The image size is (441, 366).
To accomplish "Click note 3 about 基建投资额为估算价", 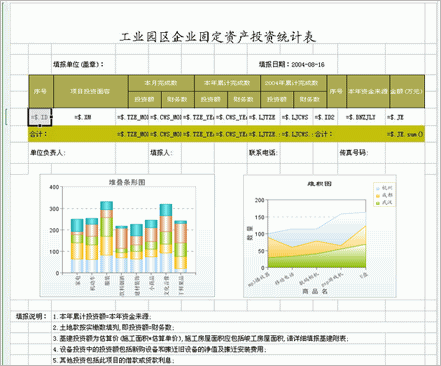I will coord(201,339).
